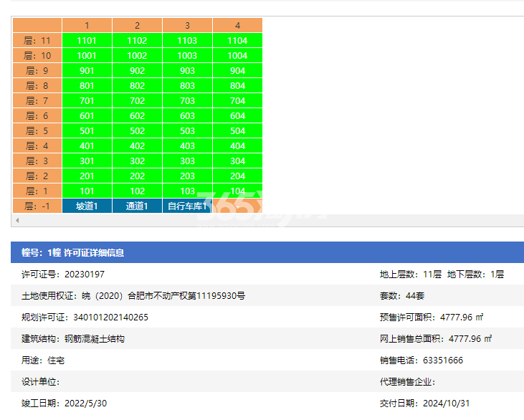Open room 501
524x420 pixels.
tap(87, 130)
